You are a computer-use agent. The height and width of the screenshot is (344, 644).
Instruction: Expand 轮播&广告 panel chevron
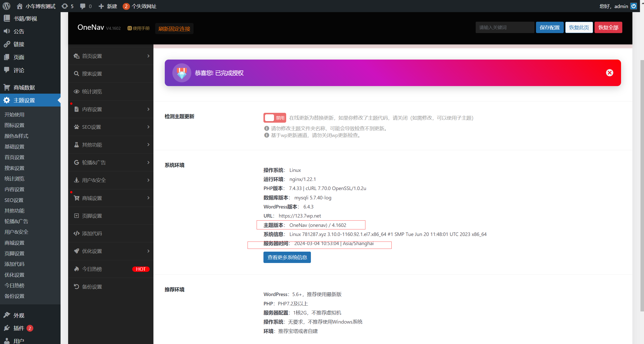[x=148, y=162]
